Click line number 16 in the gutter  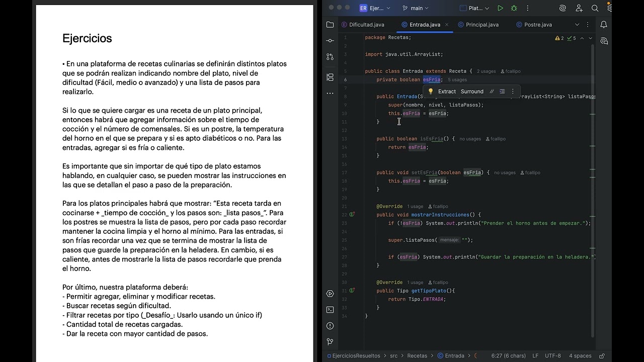coord(345,164)
